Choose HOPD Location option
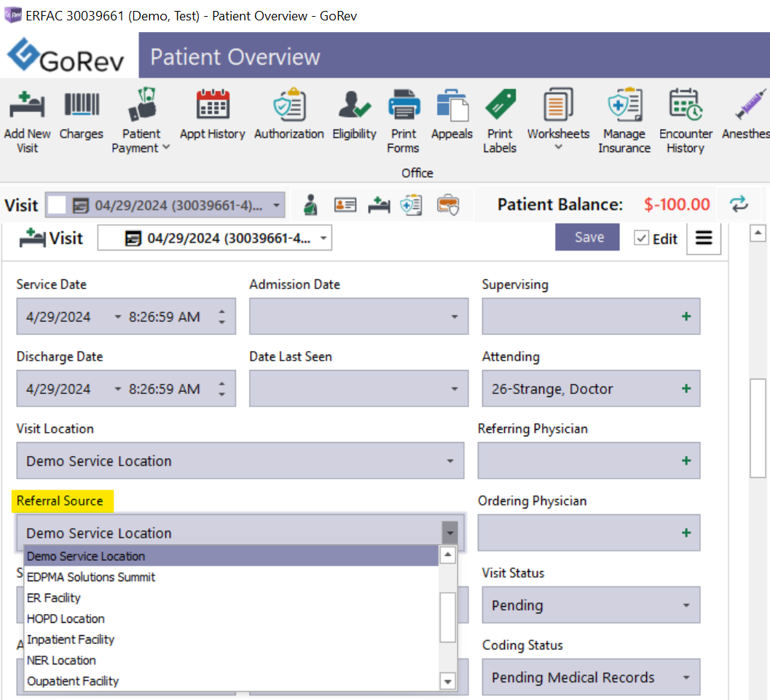This screenshot has height=700, width=770. 232,618
